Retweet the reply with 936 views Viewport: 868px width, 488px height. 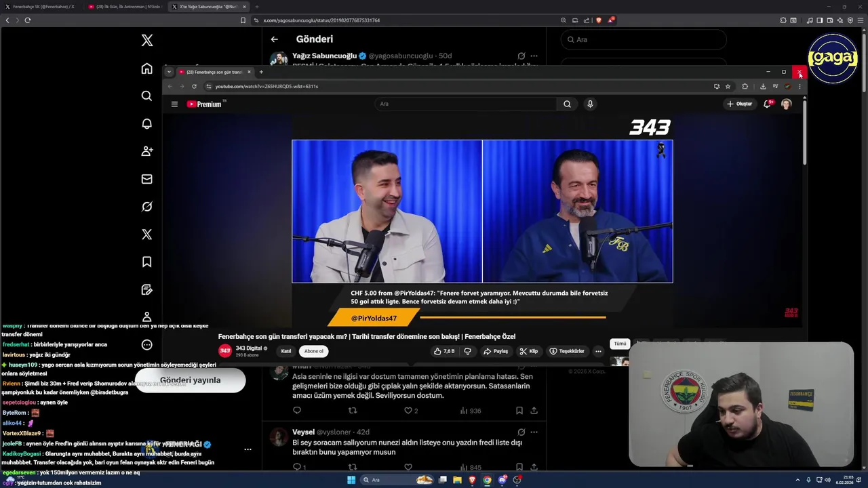(352, 410)
